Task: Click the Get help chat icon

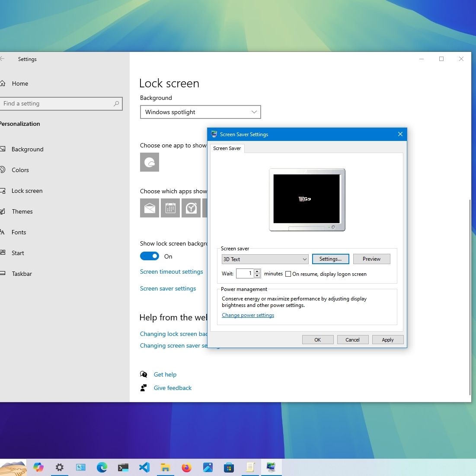Action: (x=143, y=374)
